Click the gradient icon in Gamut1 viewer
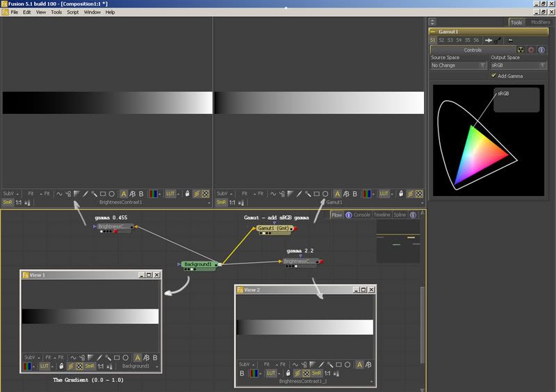Screen dimensions: 556x392 click(x=291, y=194)
